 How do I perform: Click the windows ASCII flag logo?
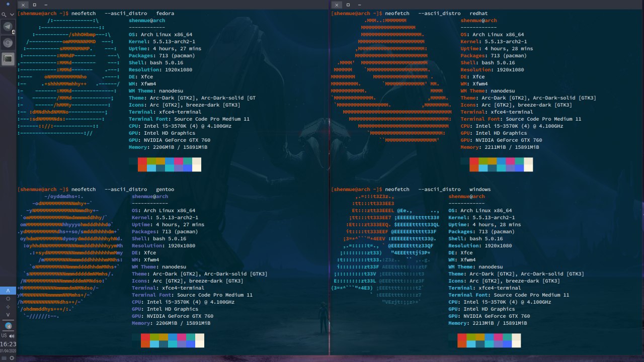385,249
